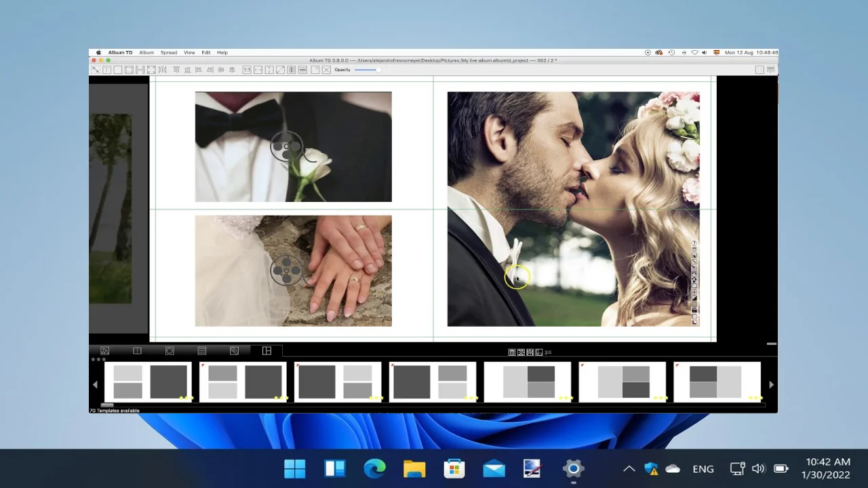
Task: Open File Explorer from taskbar
Action: 414,468
